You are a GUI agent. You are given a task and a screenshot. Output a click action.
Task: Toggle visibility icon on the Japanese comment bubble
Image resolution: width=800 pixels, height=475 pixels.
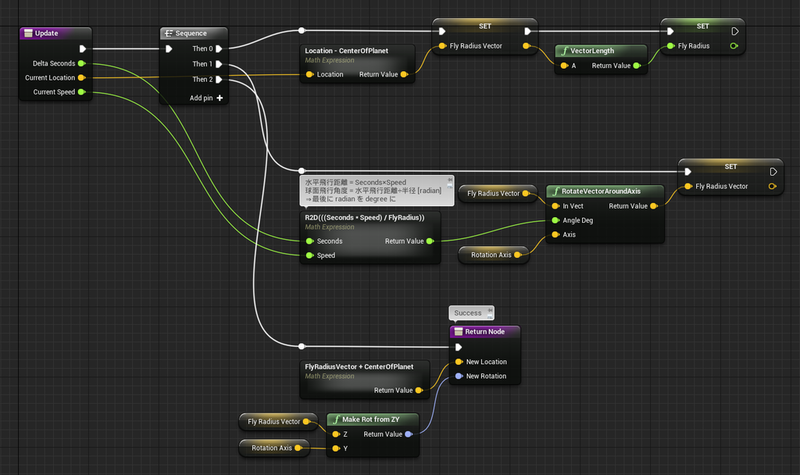point(450,187)
